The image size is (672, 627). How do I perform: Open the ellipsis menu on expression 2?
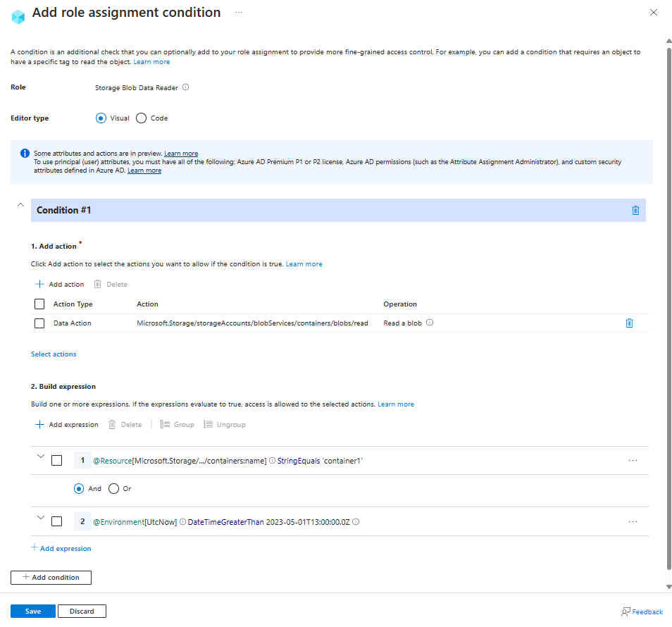tap(633, 521)
